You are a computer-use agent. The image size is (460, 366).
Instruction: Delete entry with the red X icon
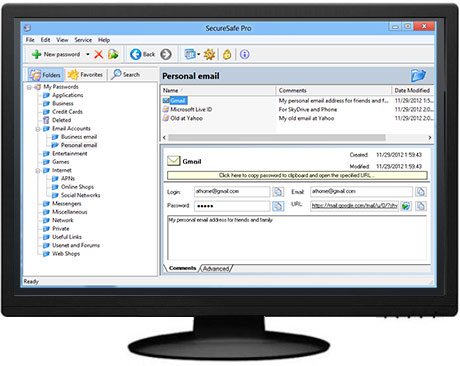click(99, 54)
